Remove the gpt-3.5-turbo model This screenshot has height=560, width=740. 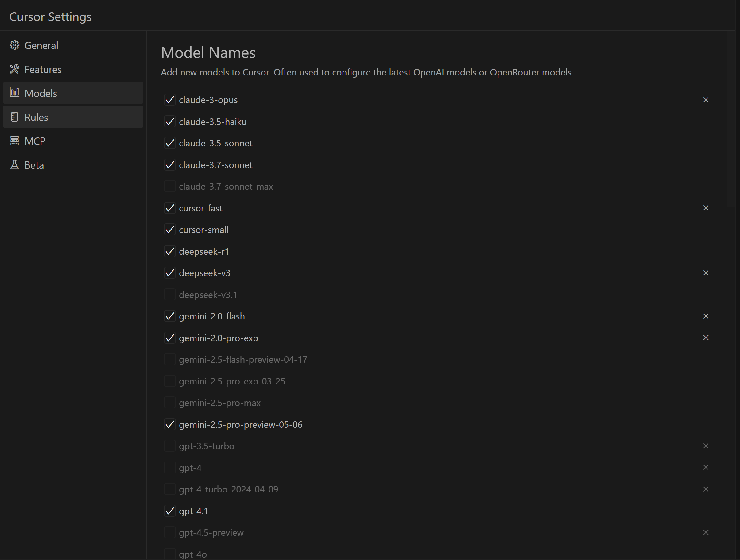[x=706, y=446]
